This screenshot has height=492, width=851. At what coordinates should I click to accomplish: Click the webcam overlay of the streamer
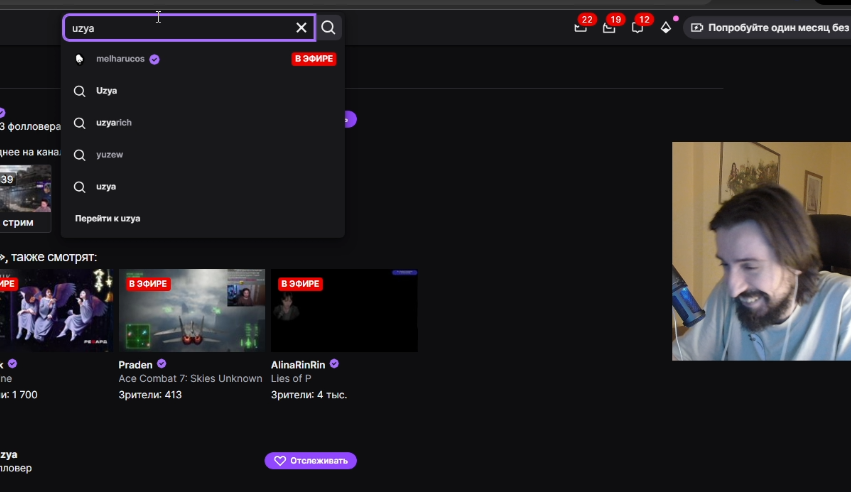click(761, 251)
